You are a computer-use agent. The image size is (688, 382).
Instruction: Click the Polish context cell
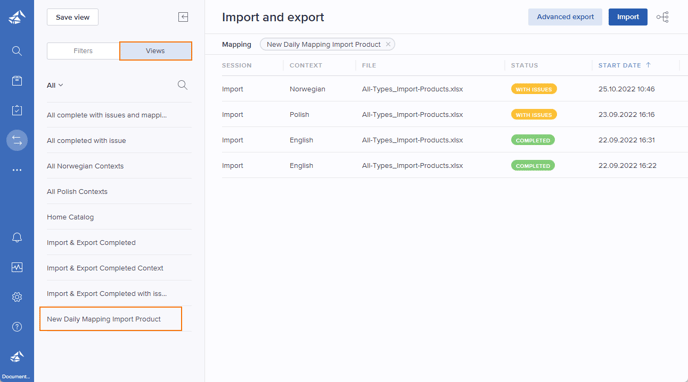(299, 114)
